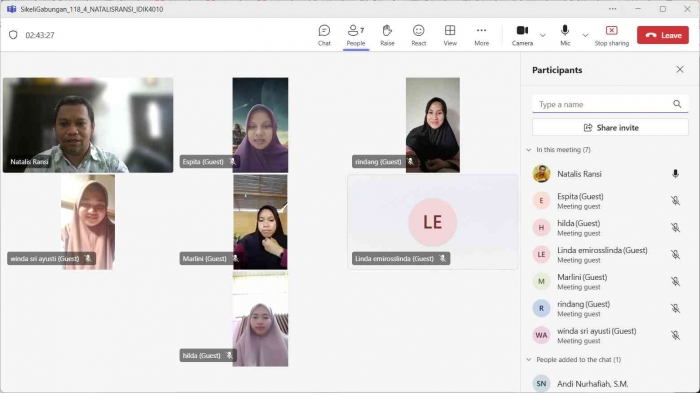Image resolution: width=700 pixels, height=393 pixels.
Task: Click muted mic icon for rindang in list
Action: [675, 309]
